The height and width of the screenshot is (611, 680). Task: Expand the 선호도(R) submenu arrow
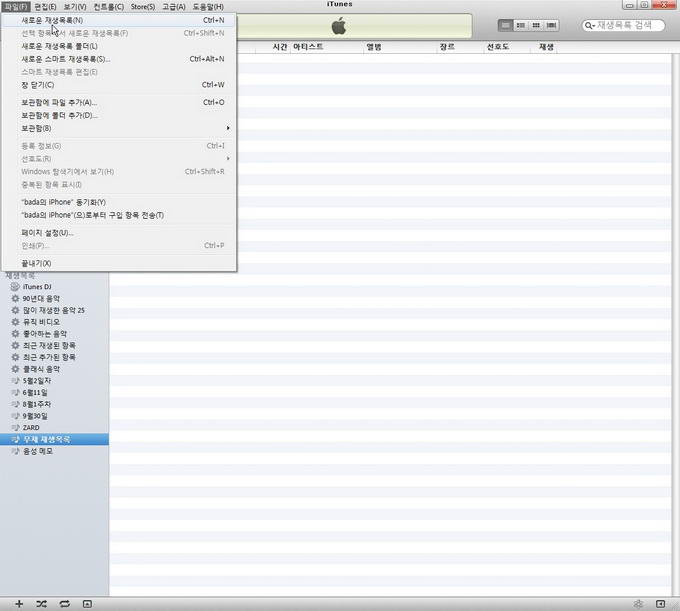pyautogui.click(x=228, y=159)
